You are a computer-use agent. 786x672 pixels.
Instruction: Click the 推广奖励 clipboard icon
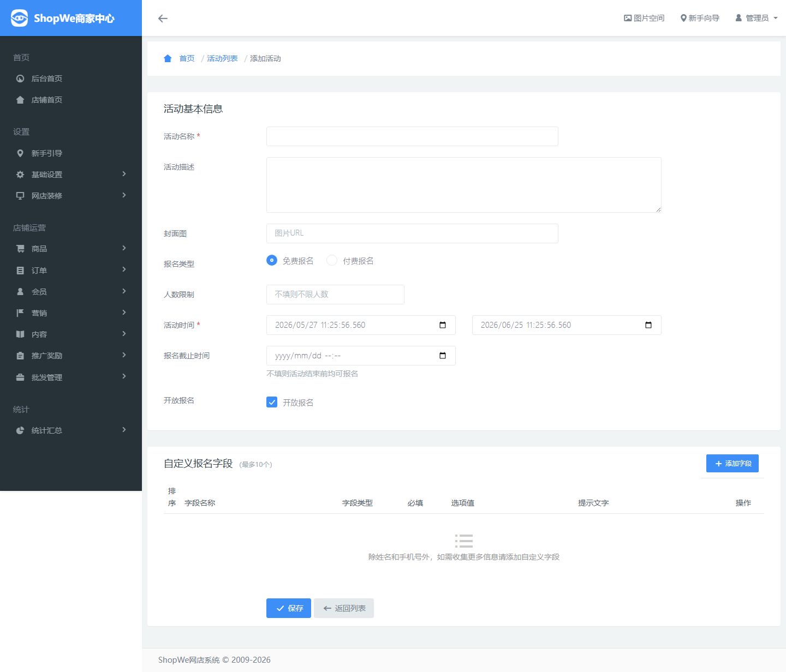(x=20, y=356)
